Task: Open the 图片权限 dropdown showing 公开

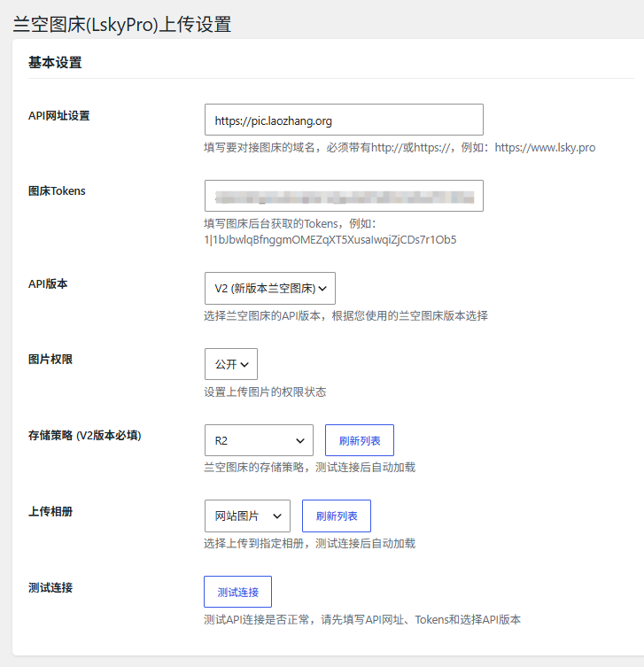Action: point(231,364)
